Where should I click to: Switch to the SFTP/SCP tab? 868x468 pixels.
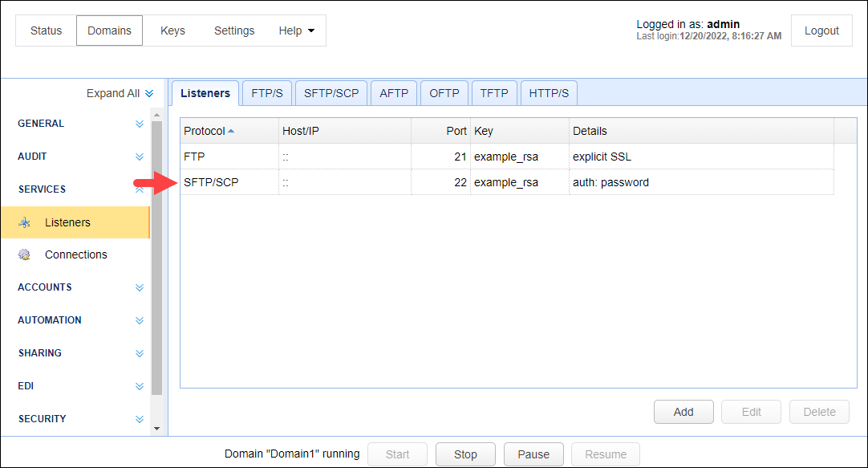331,93
